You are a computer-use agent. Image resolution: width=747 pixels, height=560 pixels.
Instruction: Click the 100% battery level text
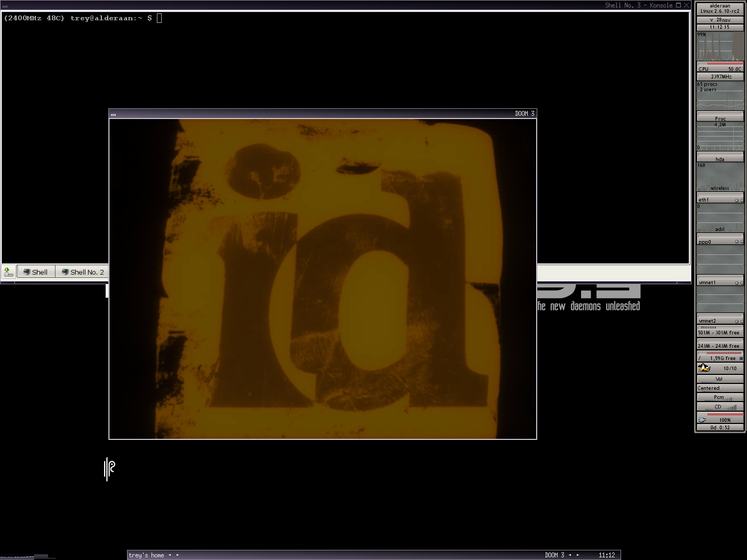click(x=725, y=420)
